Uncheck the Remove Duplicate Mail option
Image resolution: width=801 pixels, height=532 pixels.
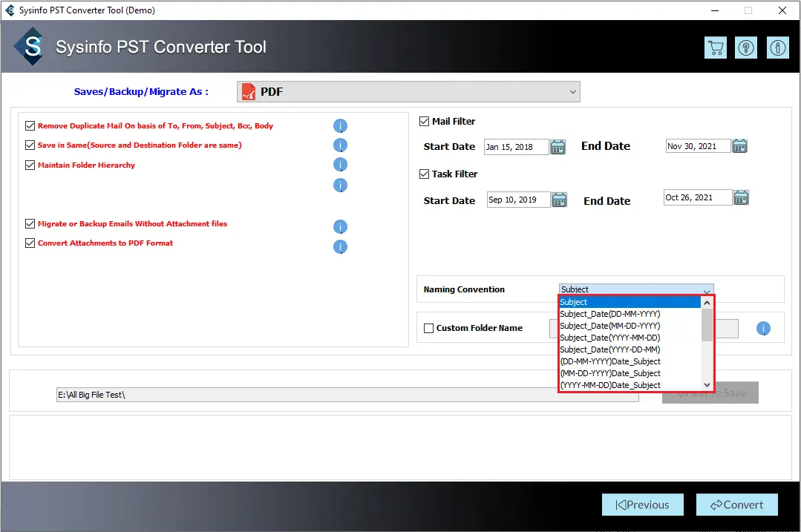click(x=30, y=126)
